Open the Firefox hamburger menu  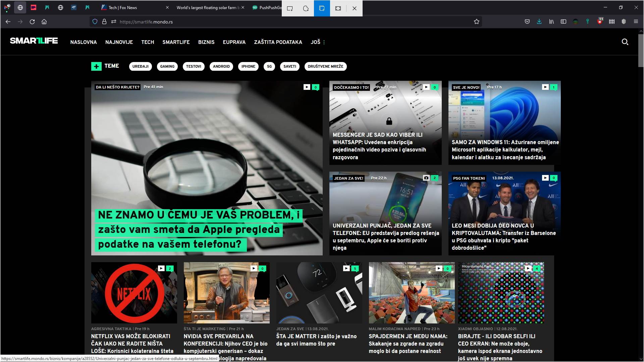coord(636,21)
